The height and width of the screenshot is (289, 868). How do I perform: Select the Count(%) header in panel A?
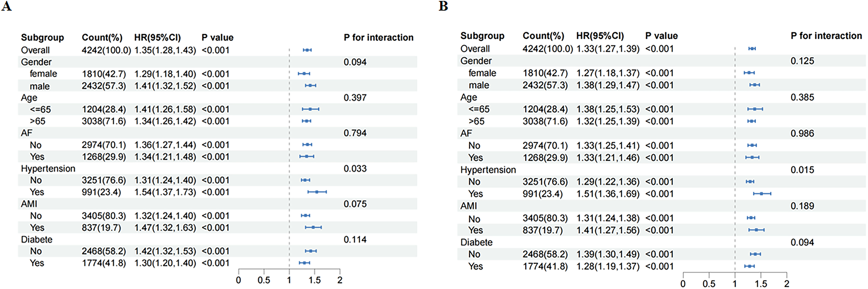102,37
